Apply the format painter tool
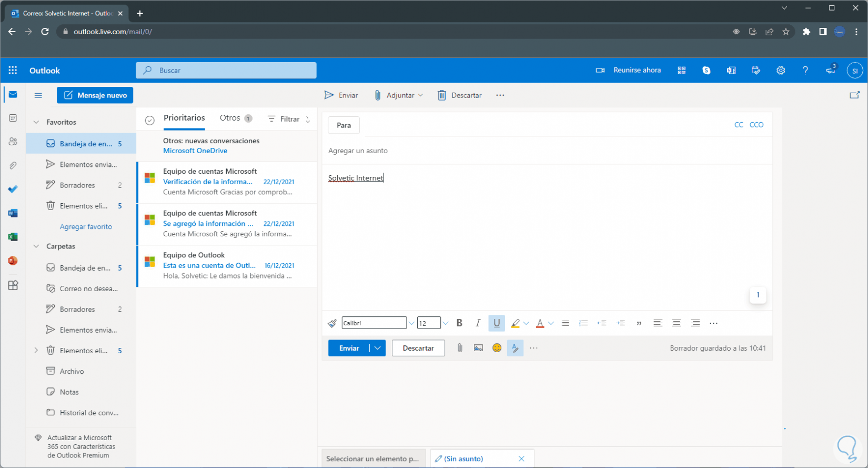Viewport: 868px width, 468px height. click(332, 323)
